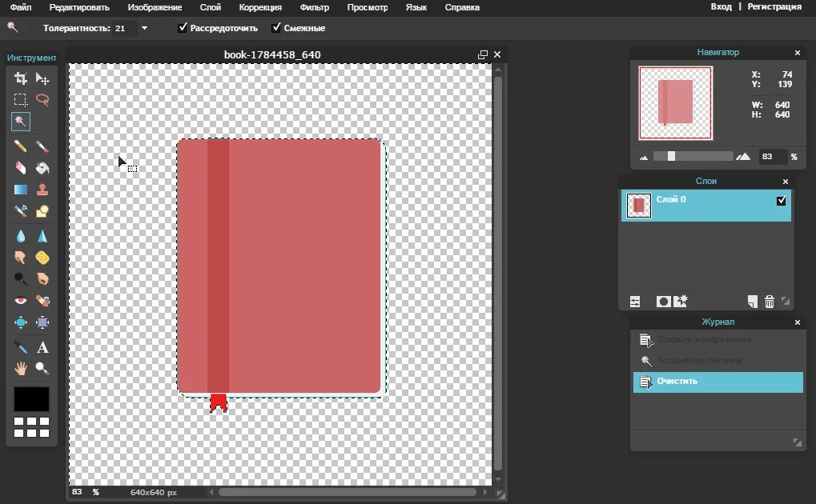
Task: Select the Red Eye reduction tool
Action: tap(20, 301)
